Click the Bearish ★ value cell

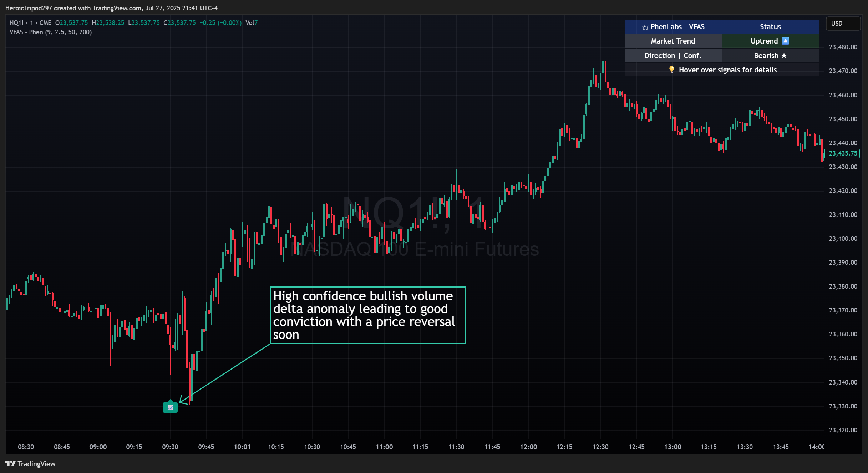pyautogui.click(x=770, y=56)
